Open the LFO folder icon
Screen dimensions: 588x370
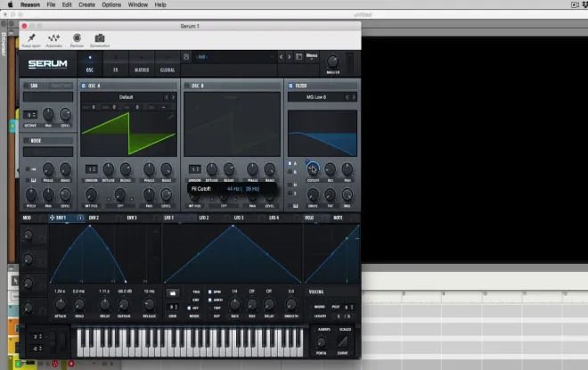pyautogui.click(x=173, y=292)
